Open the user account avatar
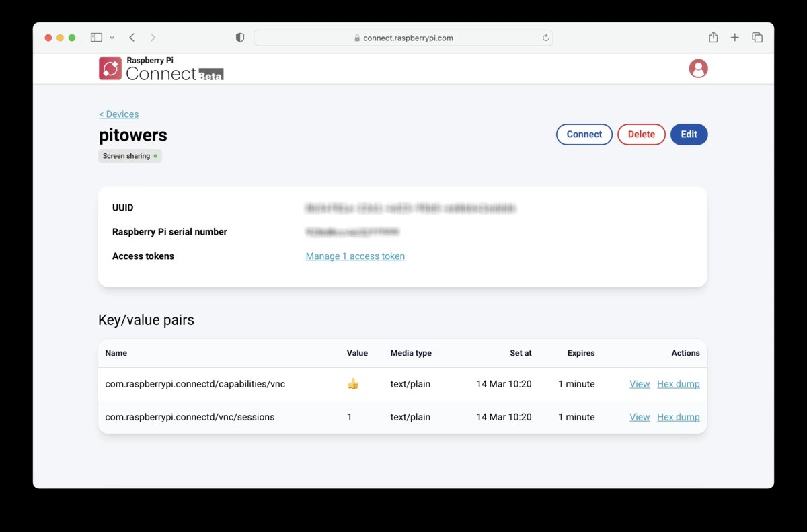This screenshot has width=807, height=532. coord(699,69)
